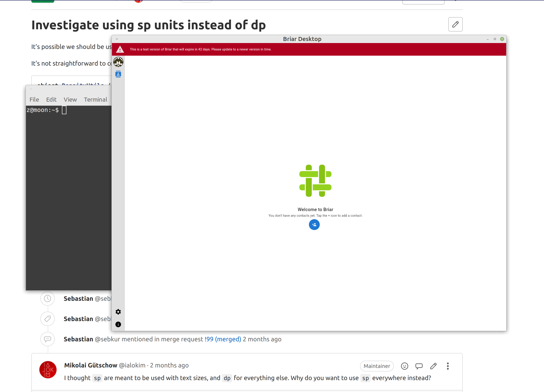Screen dimensions: 544x392
Task: Open Briar Desktop window menu chevron
Action: [117, 39]
